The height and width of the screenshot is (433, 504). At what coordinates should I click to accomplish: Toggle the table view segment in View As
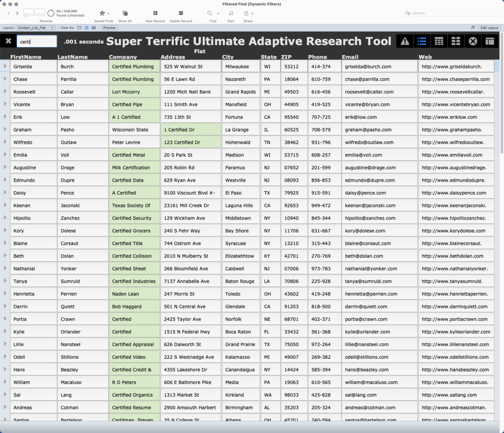click(x=93, y=28)
